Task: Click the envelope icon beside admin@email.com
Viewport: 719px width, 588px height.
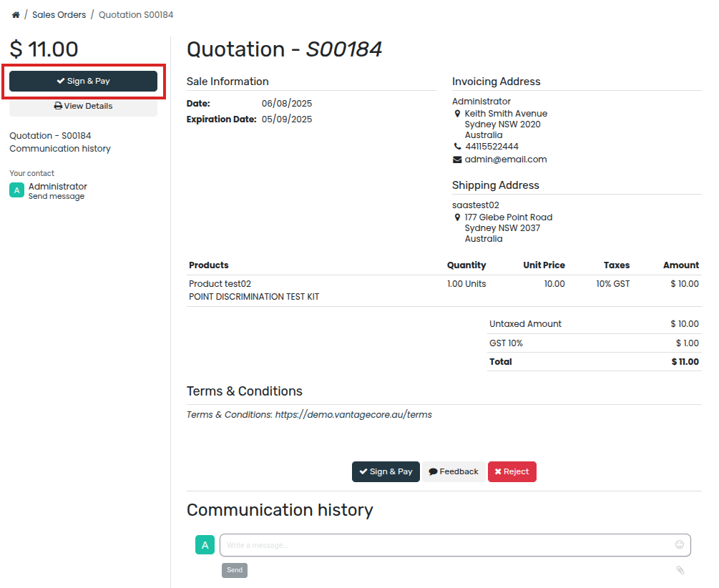Action: click(x=457, y=160)
